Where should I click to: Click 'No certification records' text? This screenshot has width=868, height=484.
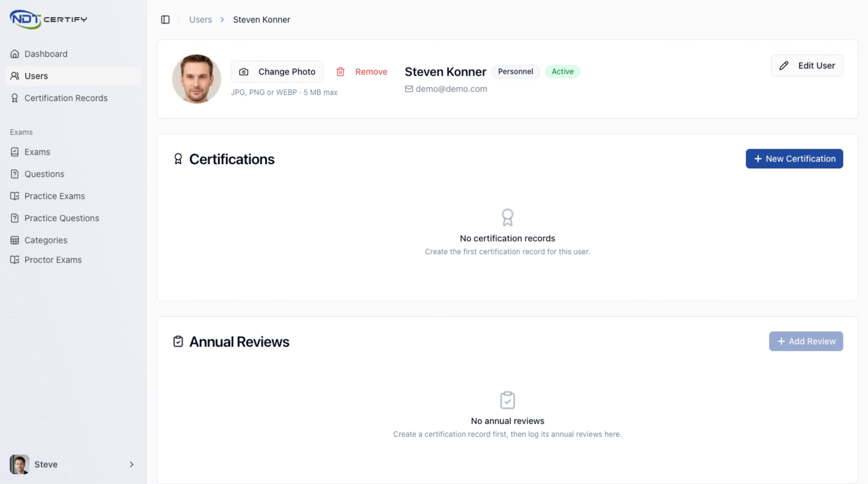(x=507, y=239)
